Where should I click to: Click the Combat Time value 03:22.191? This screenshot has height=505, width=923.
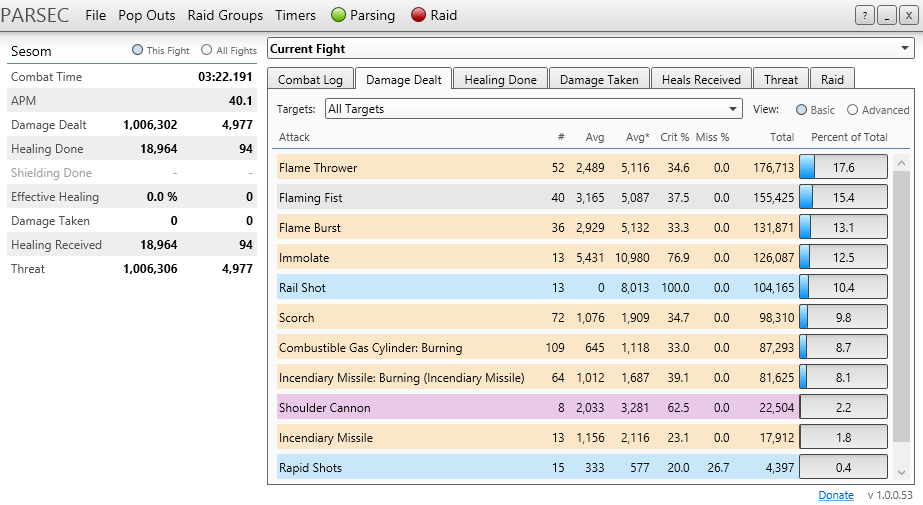[x=225, y=77]
